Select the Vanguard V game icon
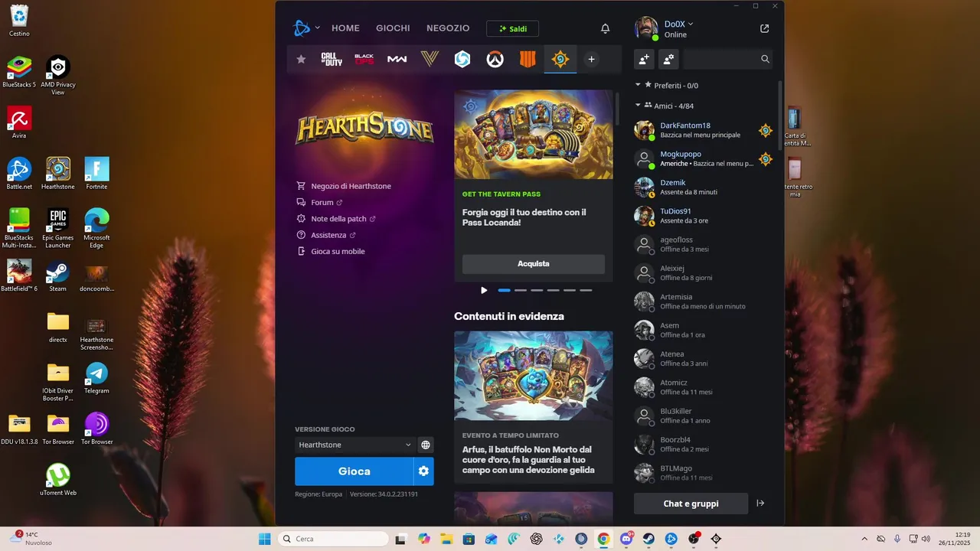The image size is (980, 551). 430,59
